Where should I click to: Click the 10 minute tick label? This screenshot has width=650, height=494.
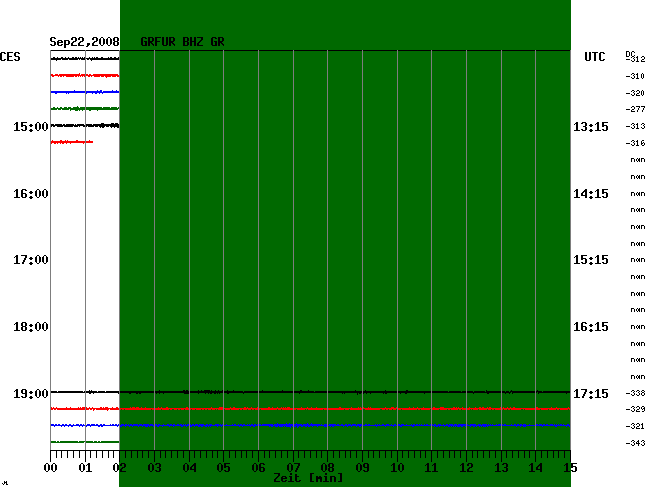[397, 468]
